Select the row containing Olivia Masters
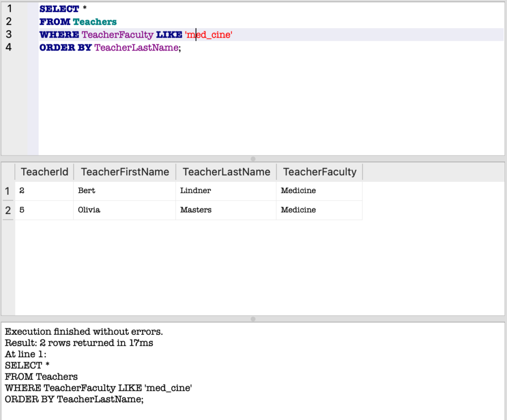 [x=149, y=210]
